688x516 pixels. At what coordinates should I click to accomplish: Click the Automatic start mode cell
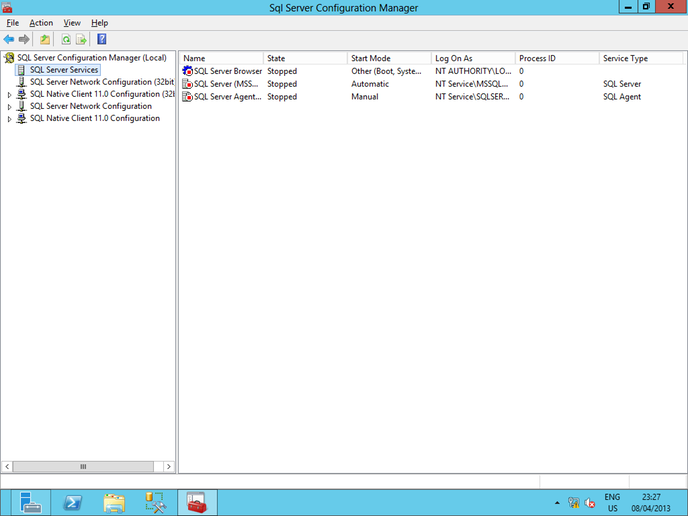[370, 84]
